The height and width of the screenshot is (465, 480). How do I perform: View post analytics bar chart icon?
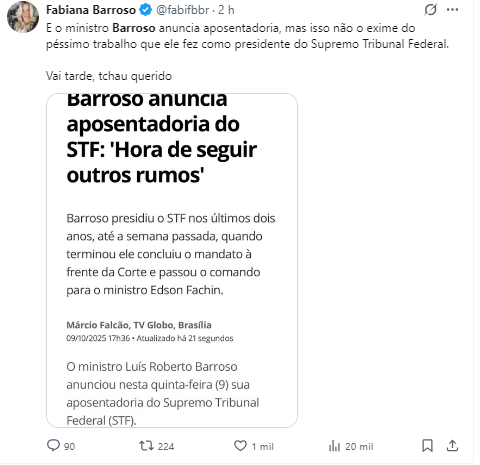pos(334,446)
